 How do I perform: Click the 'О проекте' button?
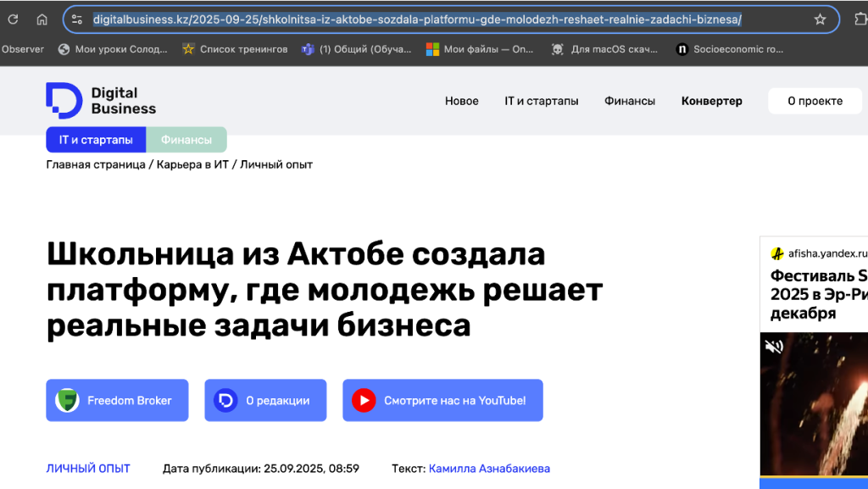point(815,101)
